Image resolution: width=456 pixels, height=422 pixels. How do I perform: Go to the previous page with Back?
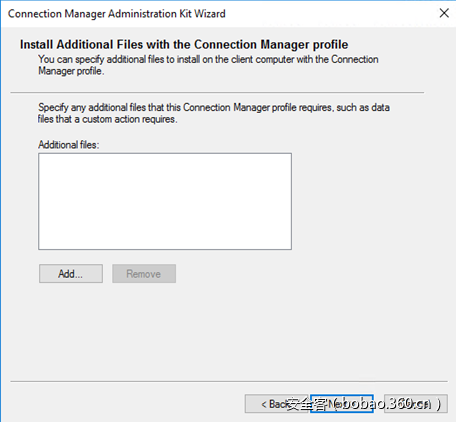point(276,404)
